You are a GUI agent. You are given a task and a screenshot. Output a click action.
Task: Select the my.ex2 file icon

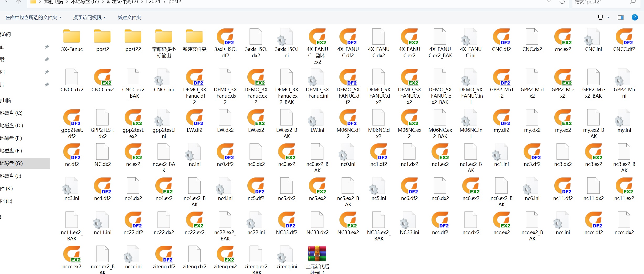pyautogui.click(x=563, y=117)
